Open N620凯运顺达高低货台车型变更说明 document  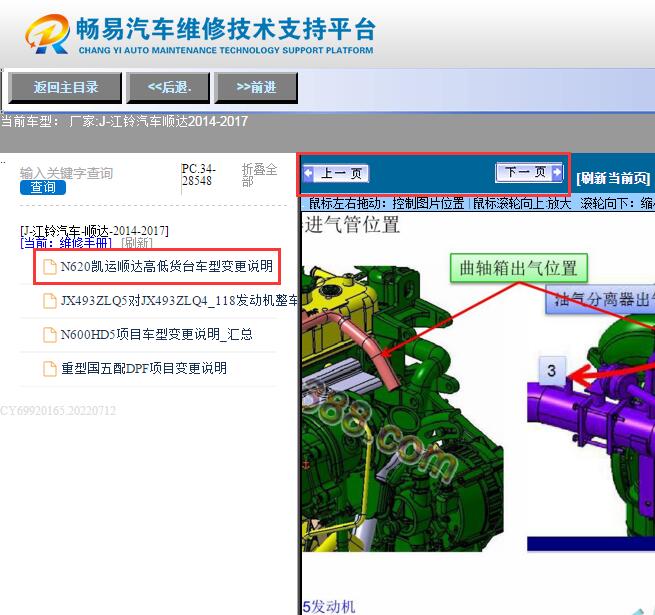[167, 266]
